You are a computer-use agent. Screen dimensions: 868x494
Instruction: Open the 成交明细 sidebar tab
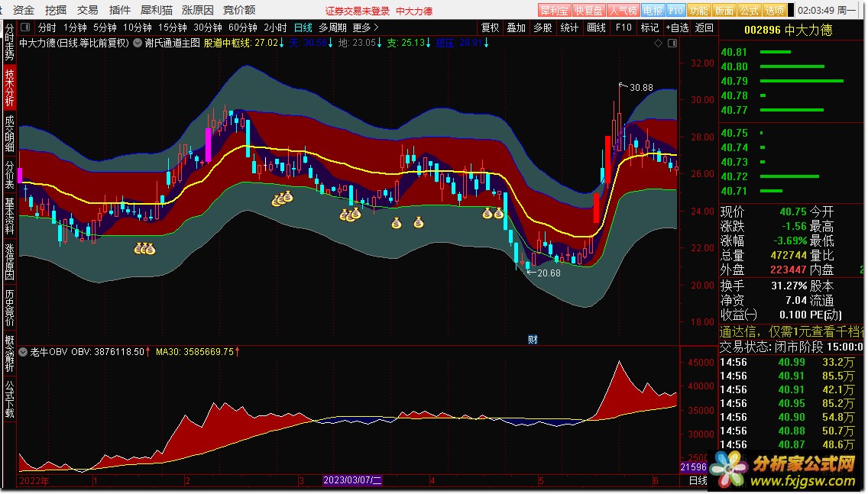point(9,134)
